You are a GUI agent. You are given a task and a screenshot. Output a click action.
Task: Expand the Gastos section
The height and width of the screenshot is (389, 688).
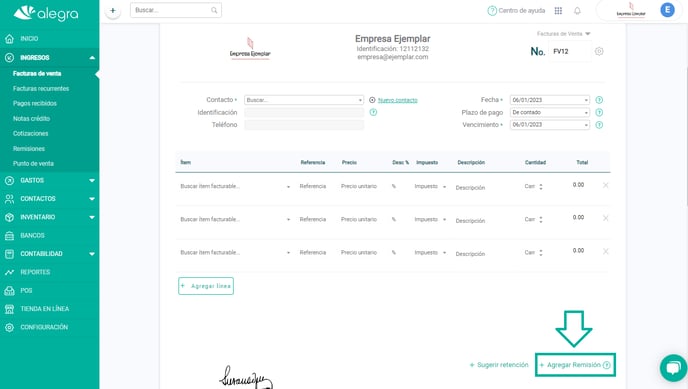pos(50,180)
